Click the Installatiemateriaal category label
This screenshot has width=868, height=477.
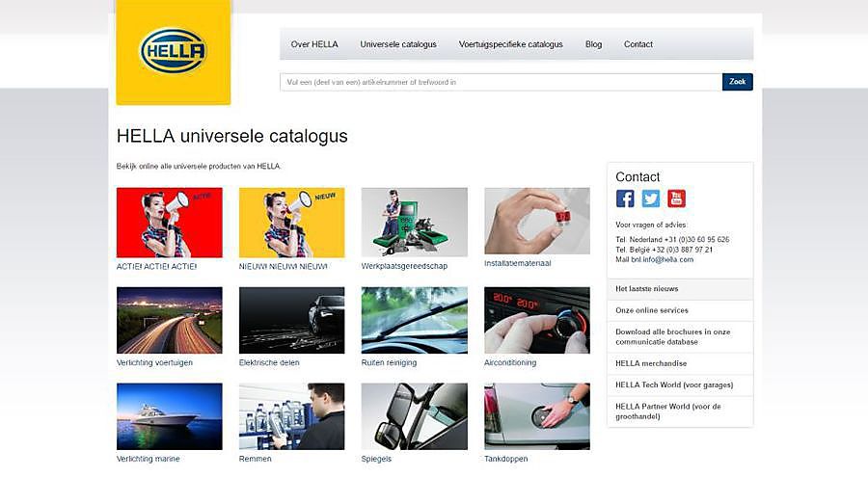coord(518,263)
